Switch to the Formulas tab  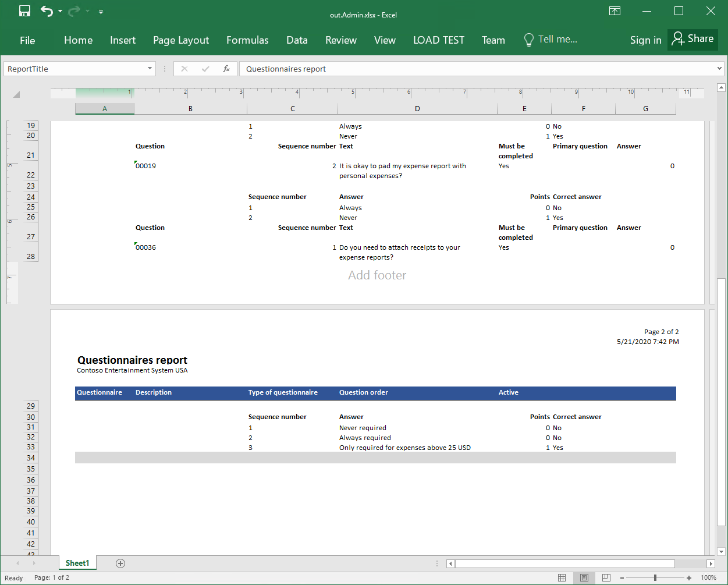(x=247, y=40)
